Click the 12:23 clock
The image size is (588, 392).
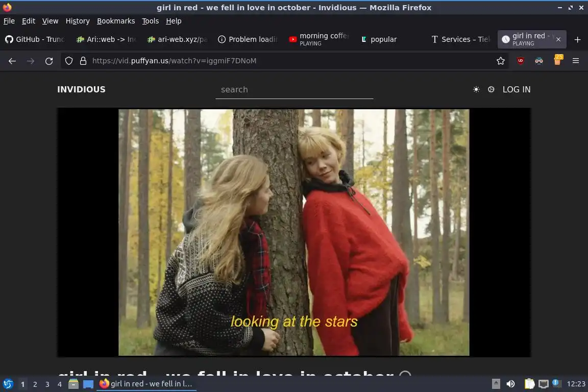576,384
